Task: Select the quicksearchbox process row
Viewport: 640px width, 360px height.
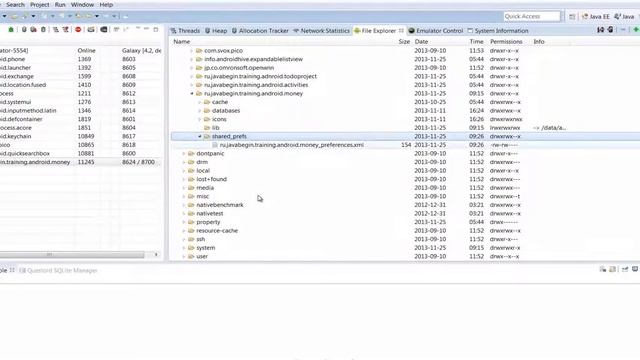Action: pyautogui.click(x=81, y=153)
